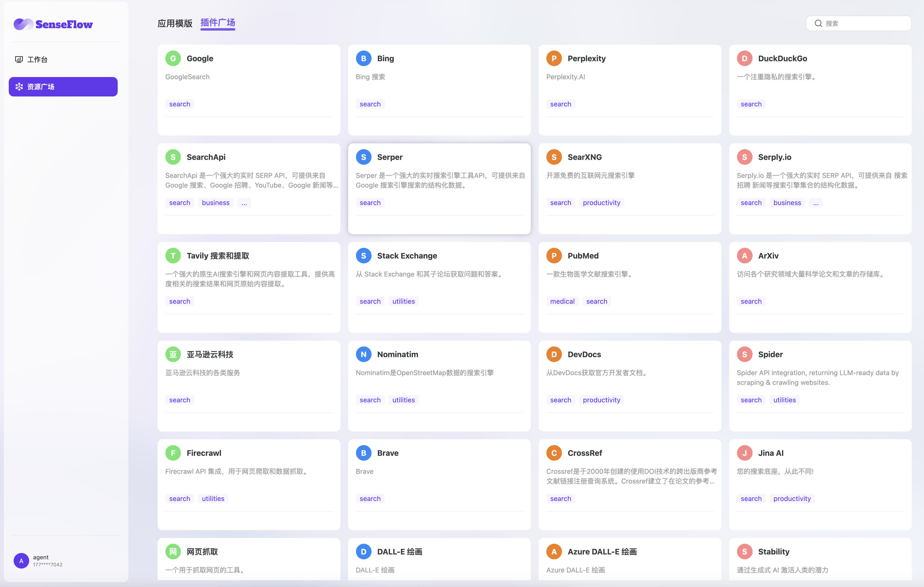Click the search tag on CrossRef card
The width and height of the screenshot is (924, 587).
click(561, 498)
